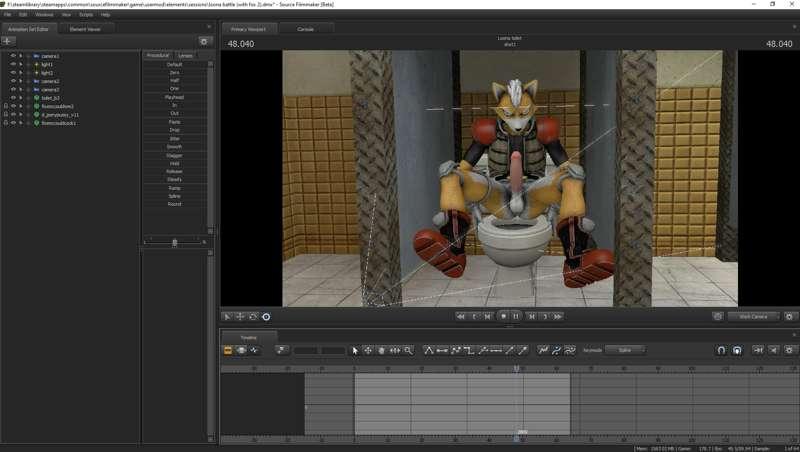Select the Playhead procedural preset
This screenshot has width=800, height=452.
tap(174, 97)
